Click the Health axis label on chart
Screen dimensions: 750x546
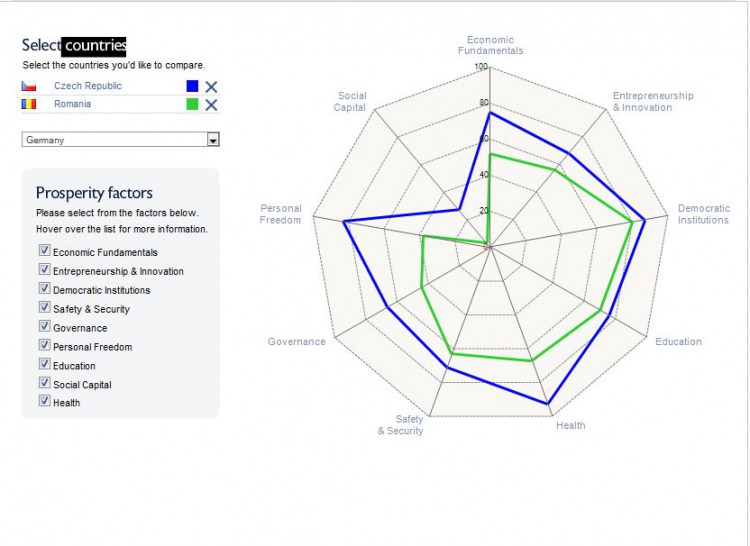coord(571,426)
